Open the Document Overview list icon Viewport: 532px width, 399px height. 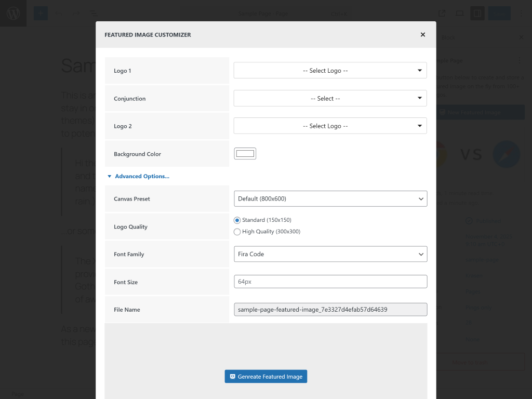[92, 14]
